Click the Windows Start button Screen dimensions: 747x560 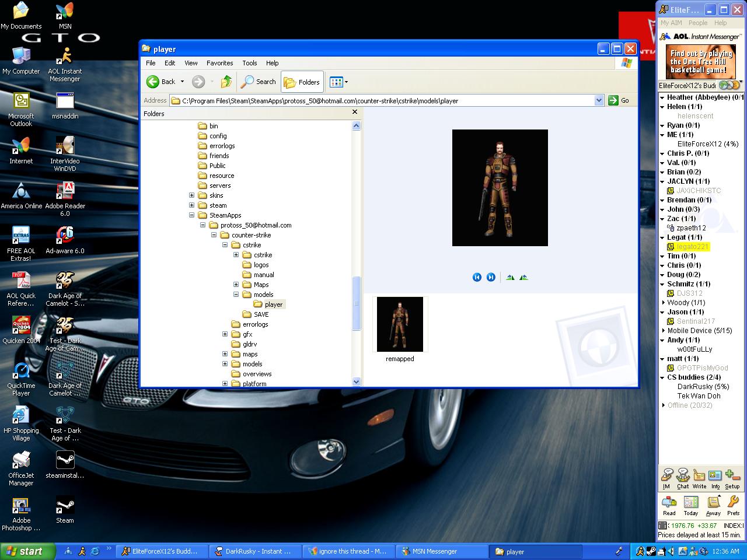[27, 551]
